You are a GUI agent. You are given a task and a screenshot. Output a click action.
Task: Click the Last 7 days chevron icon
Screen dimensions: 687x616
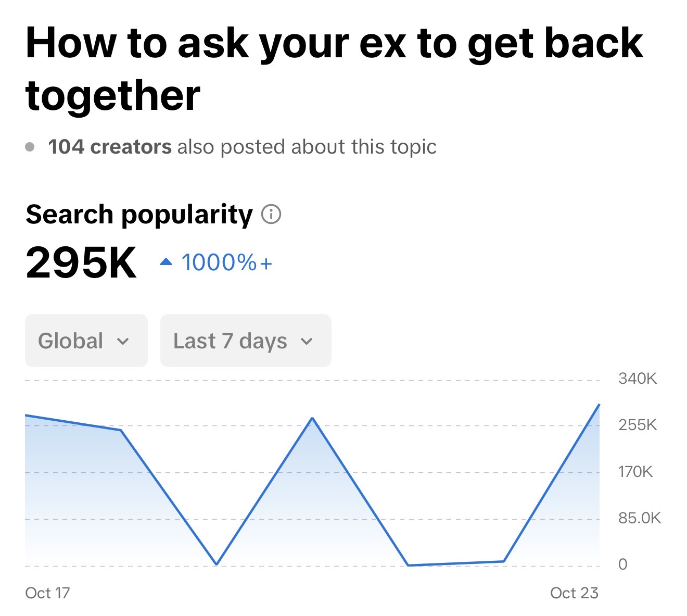[307, 342]
